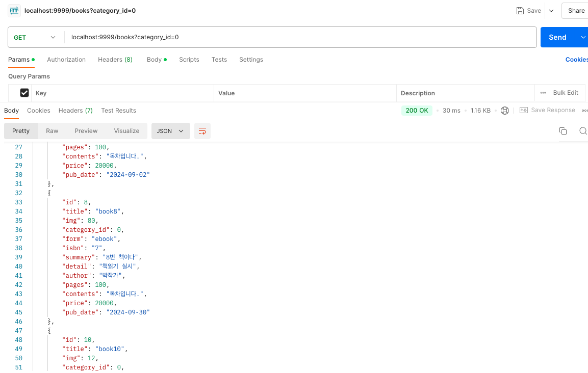Click the Query Params heading
Screen dimensions: 588x373
tap(29, 76)
